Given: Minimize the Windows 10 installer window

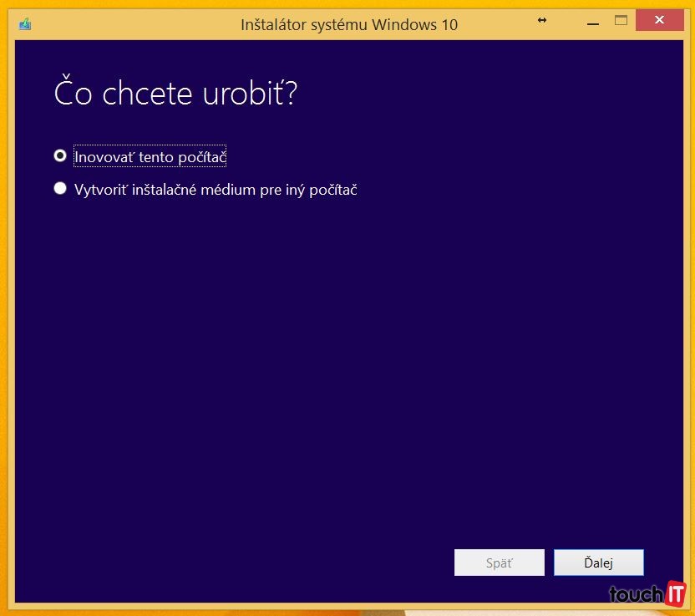Looking at the screenshot, I should 592,21.
